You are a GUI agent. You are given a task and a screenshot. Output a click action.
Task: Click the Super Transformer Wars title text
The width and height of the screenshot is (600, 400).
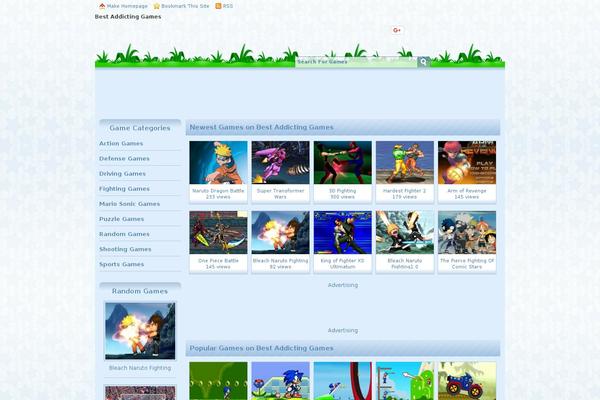click(280, 193)
